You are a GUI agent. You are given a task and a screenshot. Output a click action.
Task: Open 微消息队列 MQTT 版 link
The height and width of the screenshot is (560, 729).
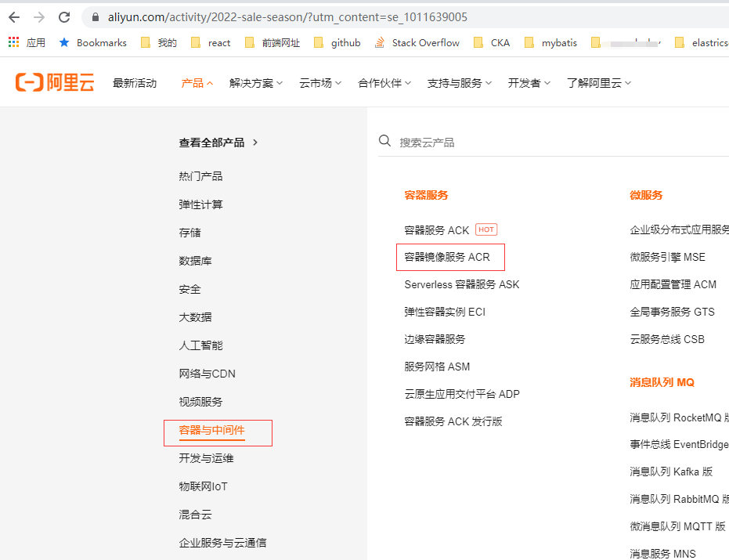(677, 526)
